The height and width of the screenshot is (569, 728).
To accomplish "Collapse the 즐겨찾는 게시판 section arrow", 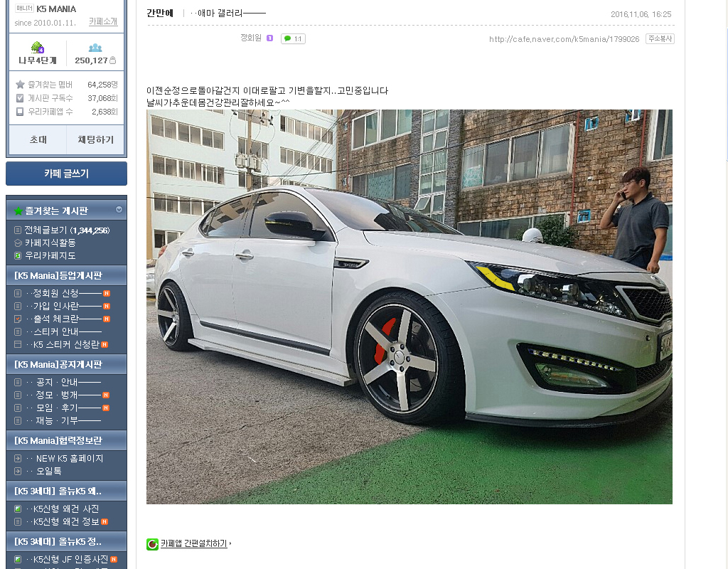I will (119, 210).
